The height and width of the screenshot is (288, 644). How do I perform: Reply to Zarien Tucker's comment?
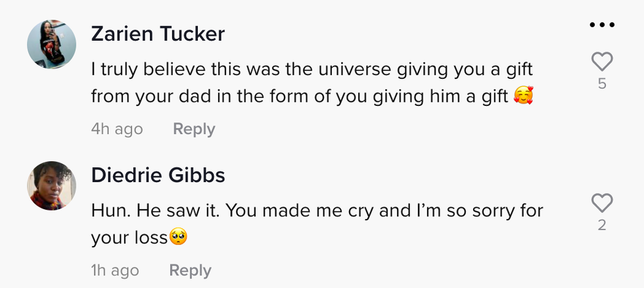pos(194,129)
